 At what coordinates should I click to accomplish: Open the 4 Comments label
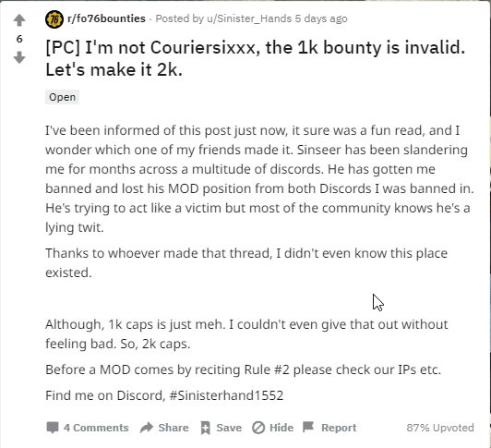point(96,428)
